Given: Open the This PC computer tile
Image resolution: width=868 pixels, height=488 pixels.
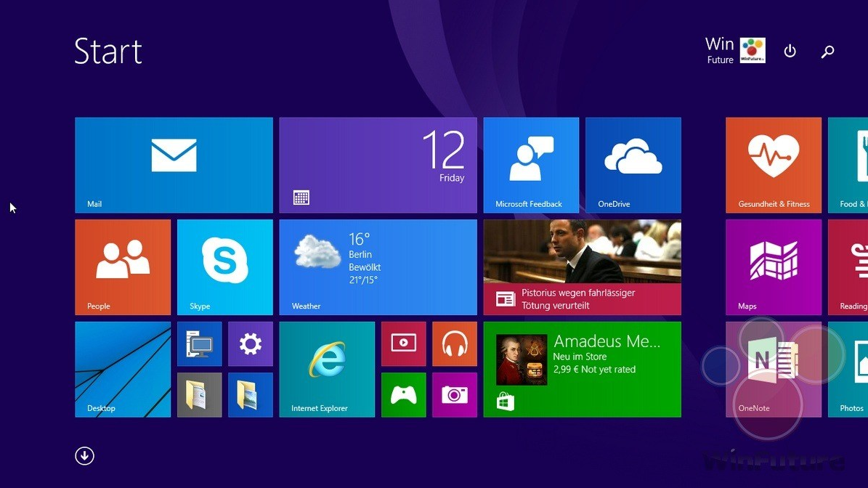Looking at the screenshot, I should (199, 343).
